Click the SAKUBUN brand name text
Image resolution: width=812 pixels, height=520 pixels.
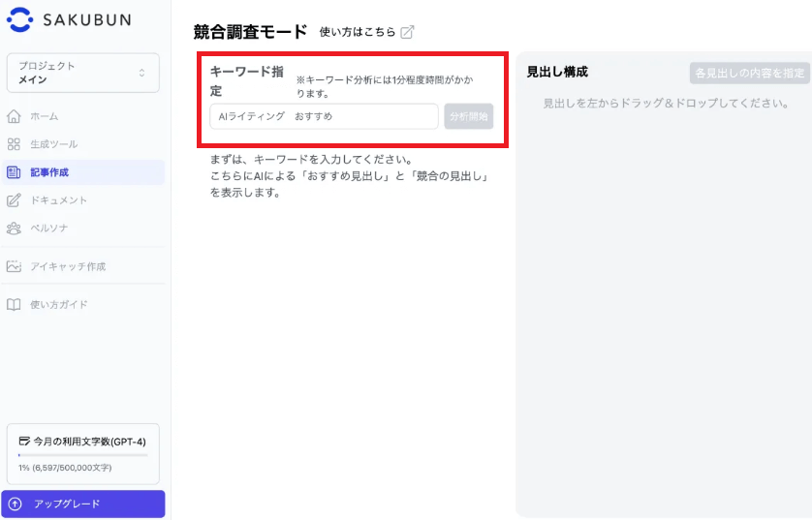click(87, 20)
